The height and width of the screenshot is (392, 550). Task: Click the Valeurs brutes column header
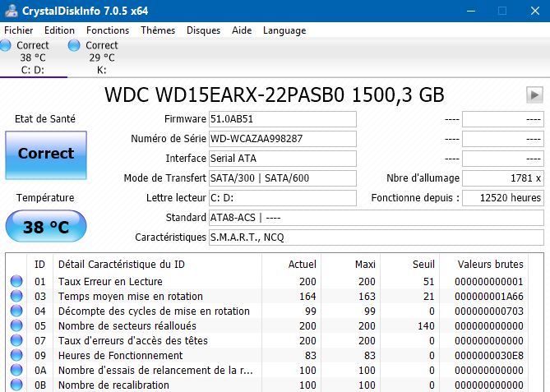[x=484, y=264]
